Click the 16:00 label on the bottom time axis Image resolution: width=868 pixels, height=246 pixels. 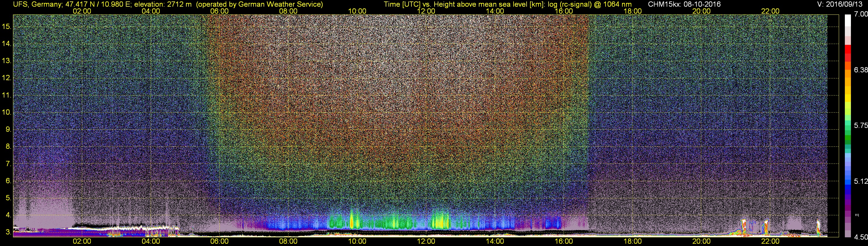(564, 241)
